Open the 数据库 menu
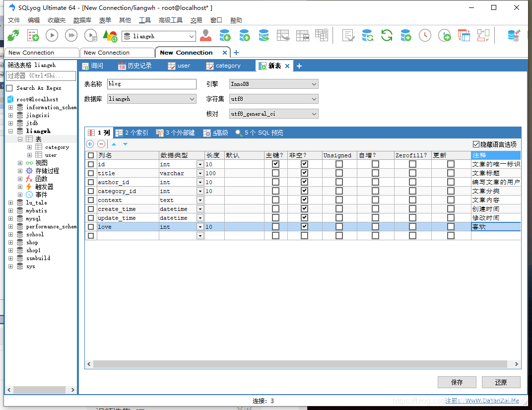The image size is (532, 410). [82, 20]
